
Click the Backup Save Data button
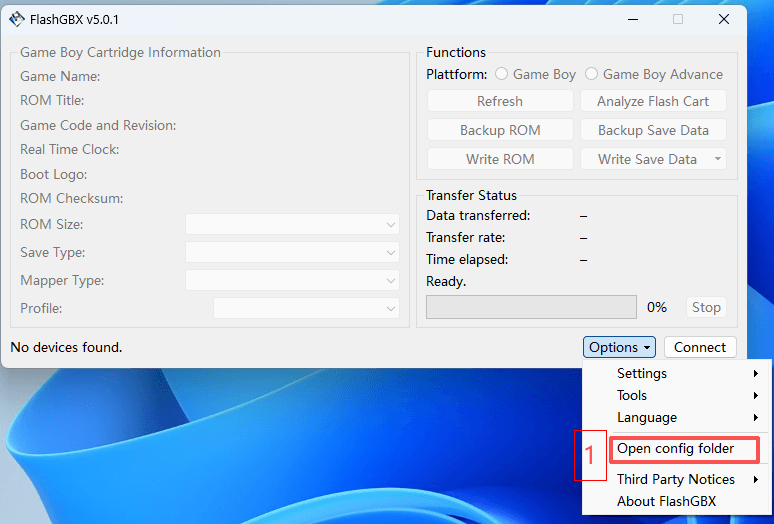(653, 130)
